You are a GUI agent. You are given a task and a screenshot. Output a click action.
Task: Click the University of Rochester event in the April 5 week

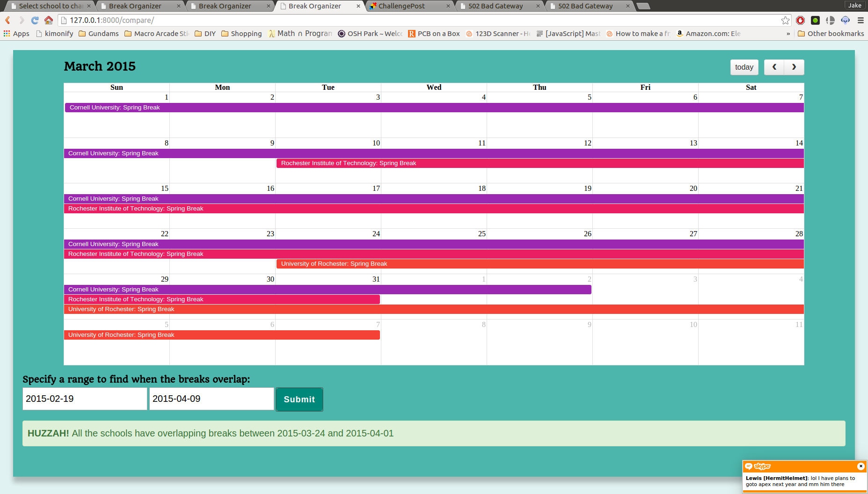tap(222, 335)
